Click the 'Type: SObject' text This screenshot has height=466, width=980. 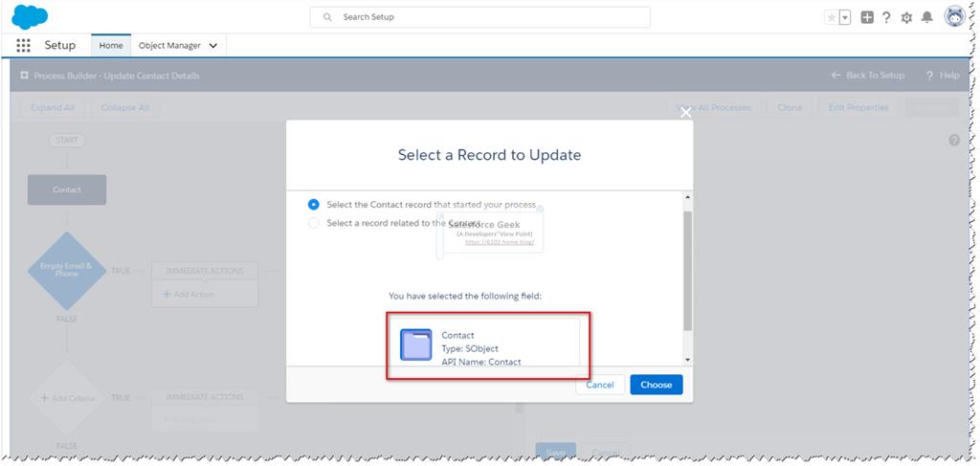[470, 348]
